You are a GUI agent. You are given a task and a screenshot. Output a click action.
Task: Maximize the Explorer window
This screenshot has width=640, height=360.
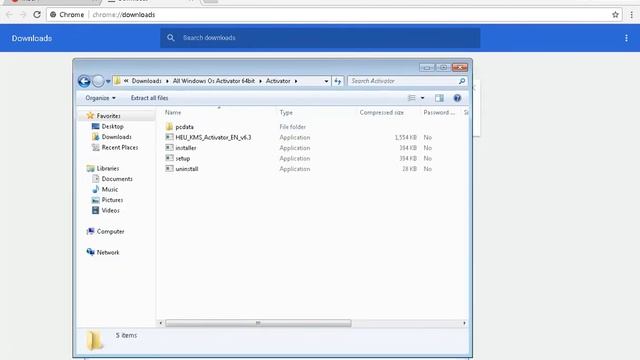443,67
